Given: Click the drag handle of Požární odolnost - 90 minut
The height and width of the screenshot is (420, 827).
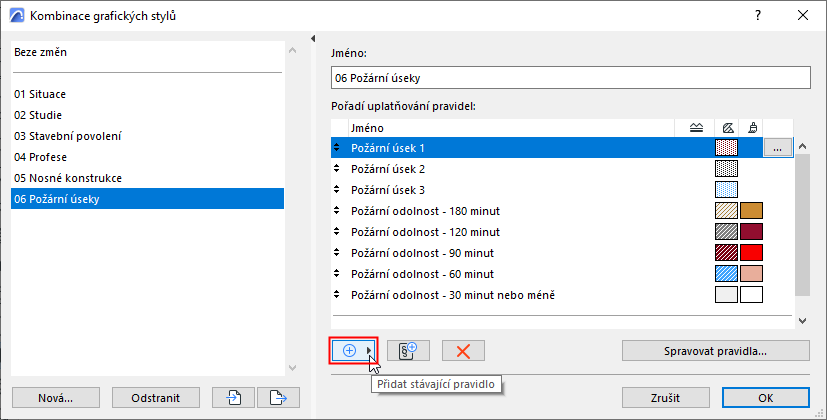Looking at the screenshot, I should tap(336, 253).
